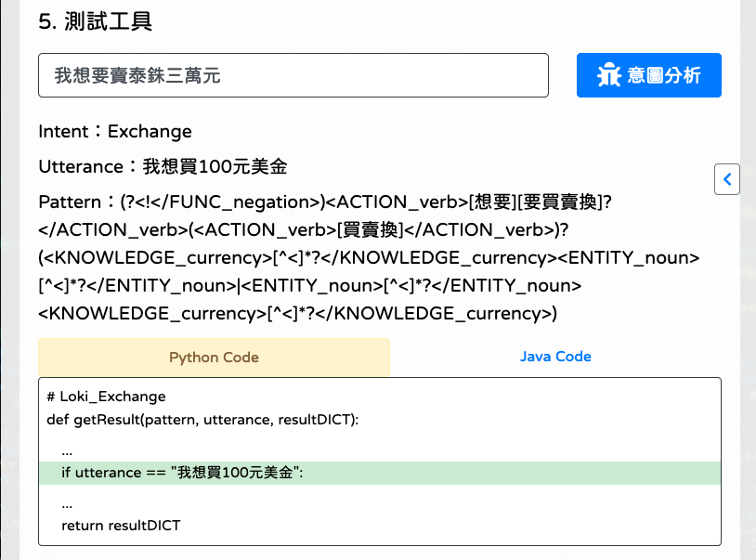The height and width of the screenshot is (560, 756).
Task: Switch to the Java Code tab
Action: click(x=555, y=357)
